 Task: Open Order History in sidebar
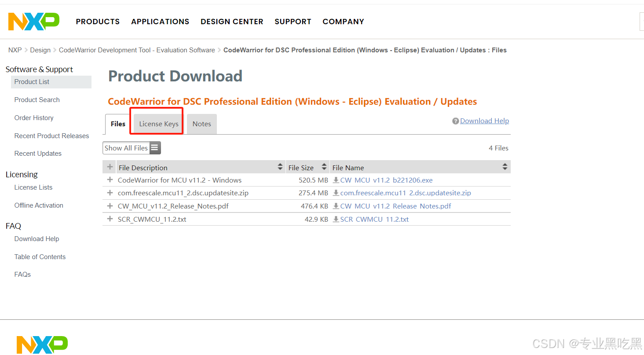[34, 118]
